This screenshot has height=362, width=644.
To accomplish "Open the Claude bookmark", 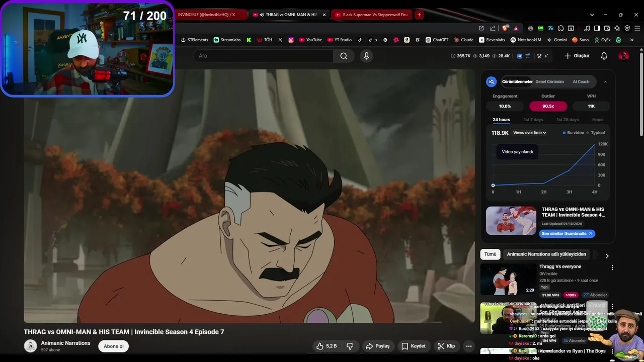I will [463, 40].
